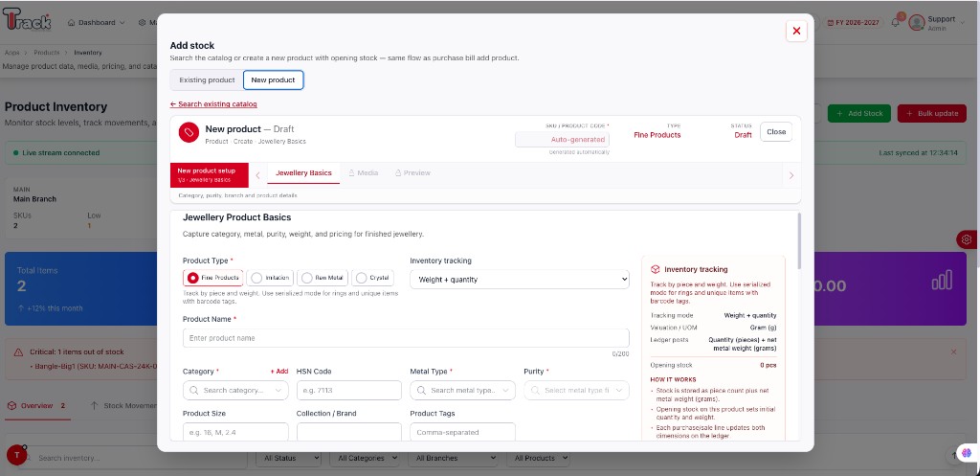This screenshot has height=476, width=980.
Task: Click the Inventory tracking box icon
Action: [x=655, y=269]
